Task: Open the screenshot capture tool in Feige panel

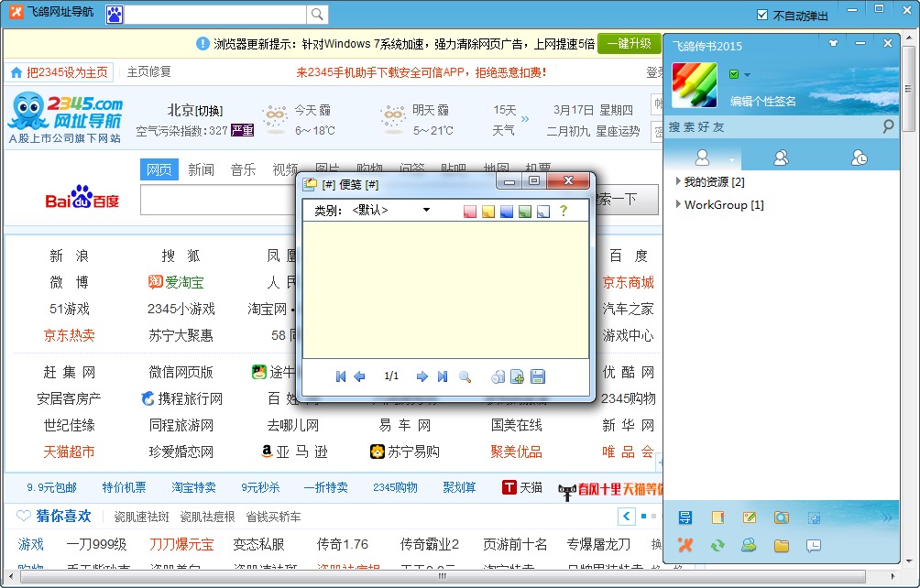Action: click(x=781, y=517)
